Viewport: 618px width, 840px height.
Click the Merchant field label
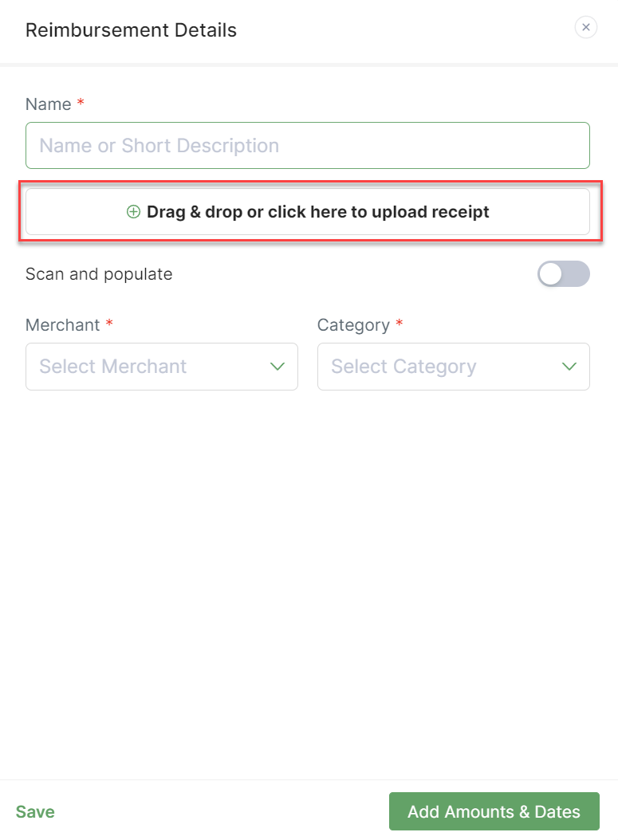(63, 325)
